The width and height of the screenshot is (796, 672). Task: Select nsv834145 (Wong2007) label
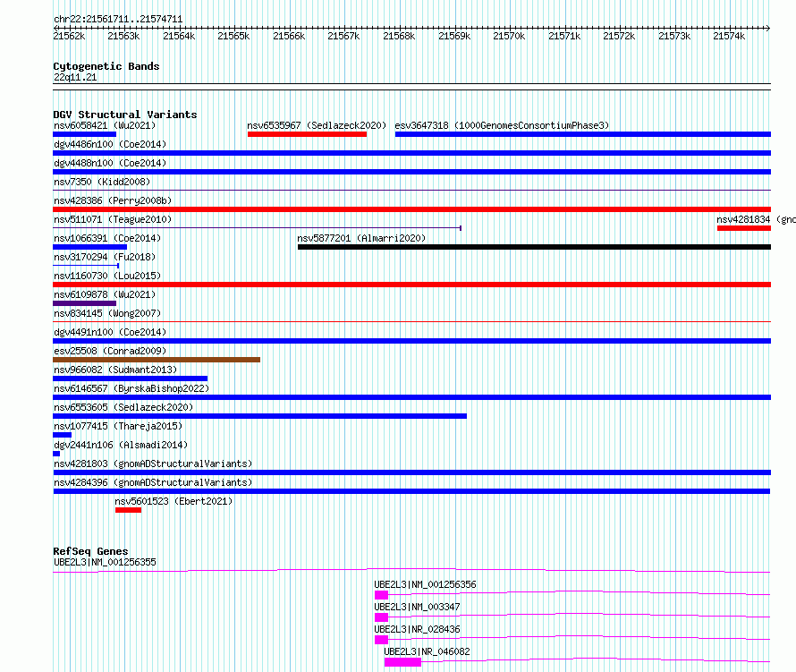click(x=107, y=313)
